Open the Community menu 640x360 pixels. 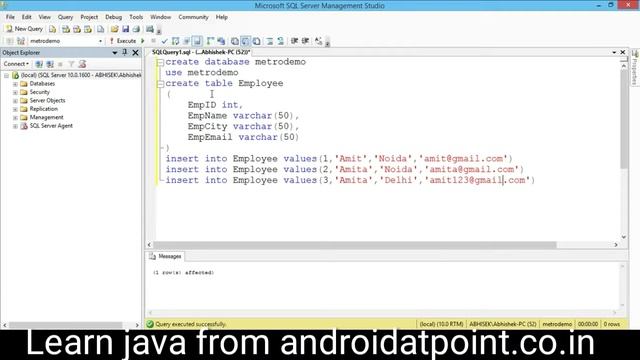tap(193, 17)
